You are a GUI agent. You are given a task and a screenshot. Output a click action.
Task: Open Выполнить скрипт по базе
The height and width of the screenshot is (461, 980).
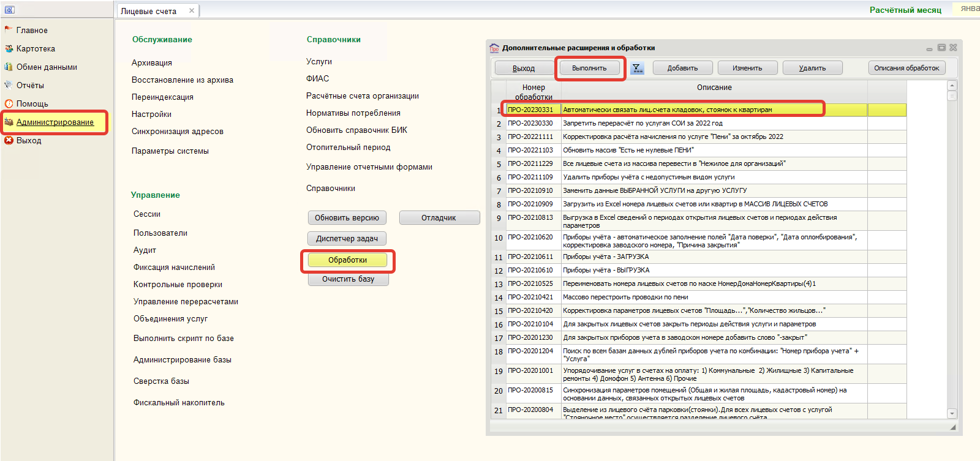pyautogui.click(x=184, y=338)
